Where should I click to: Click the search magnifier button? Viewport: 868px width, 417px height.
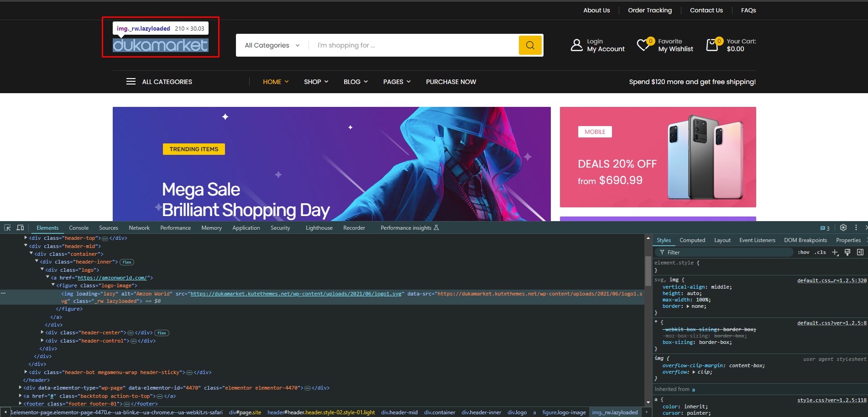[x=530, y=45]
